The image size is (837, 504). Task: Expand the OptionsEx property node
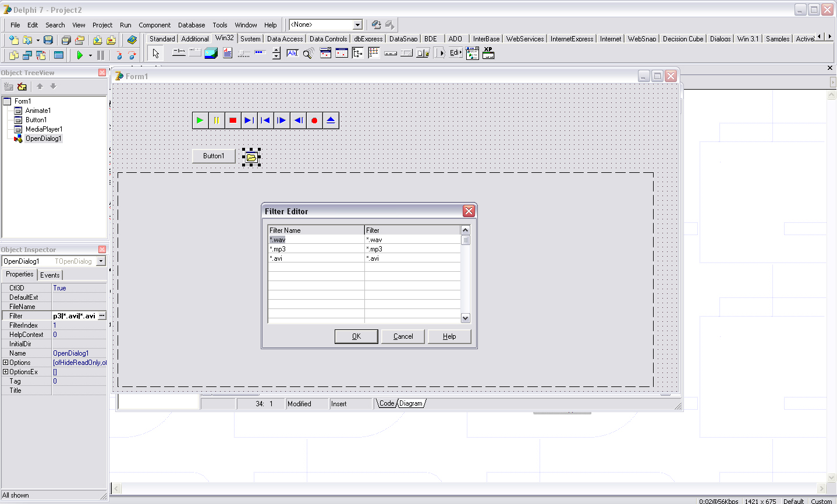[5, 372]
